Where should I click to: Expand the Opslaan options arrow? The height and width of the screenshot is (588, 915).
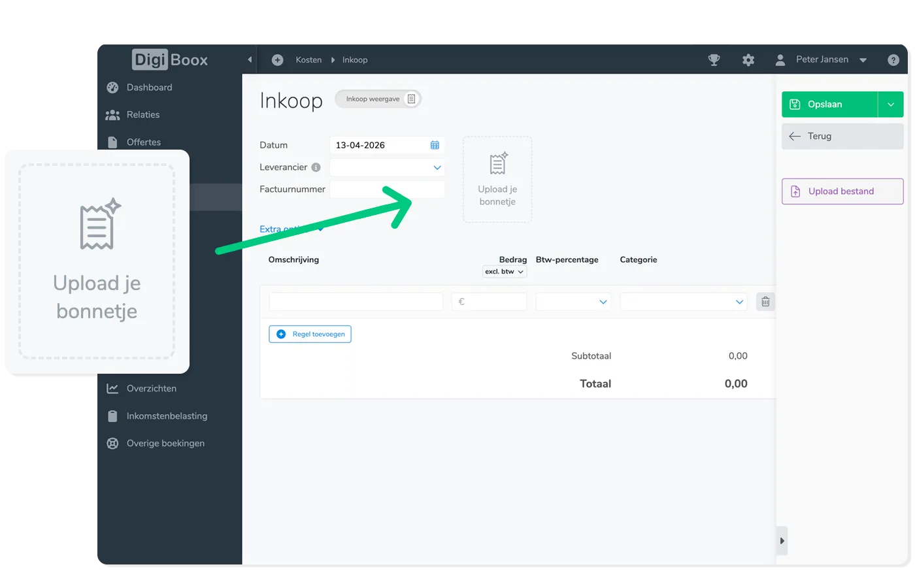[890, 105]
